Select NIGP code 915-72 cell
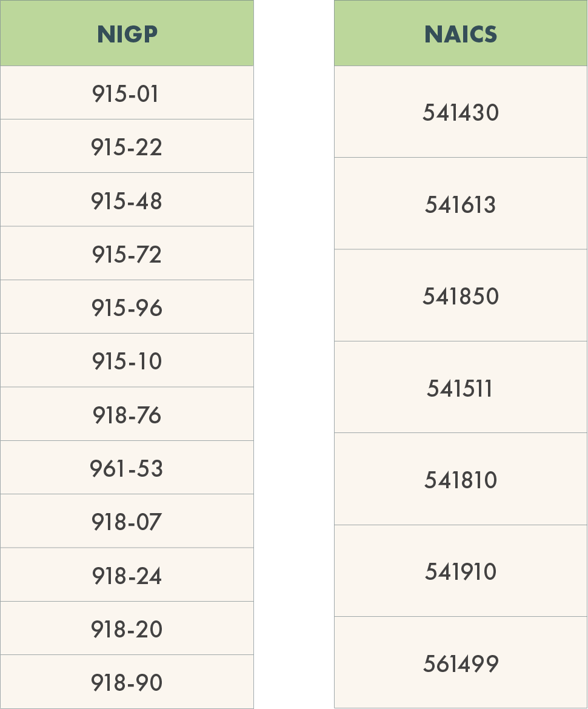 click(x=127, y=254)
